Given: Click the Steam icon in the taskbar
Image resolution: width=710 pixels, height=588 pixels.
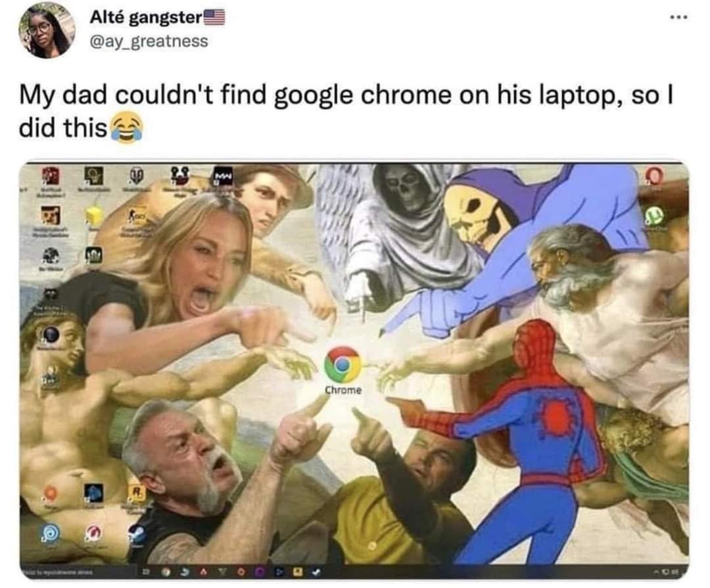Looking at the screenshot, I should tap(315, 573).
